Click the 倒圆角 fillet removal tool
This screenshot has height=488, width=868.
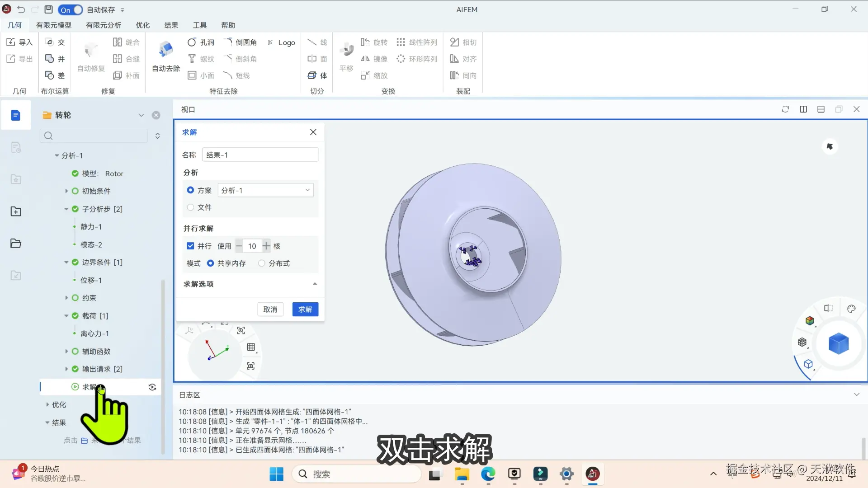pos(241,42)
